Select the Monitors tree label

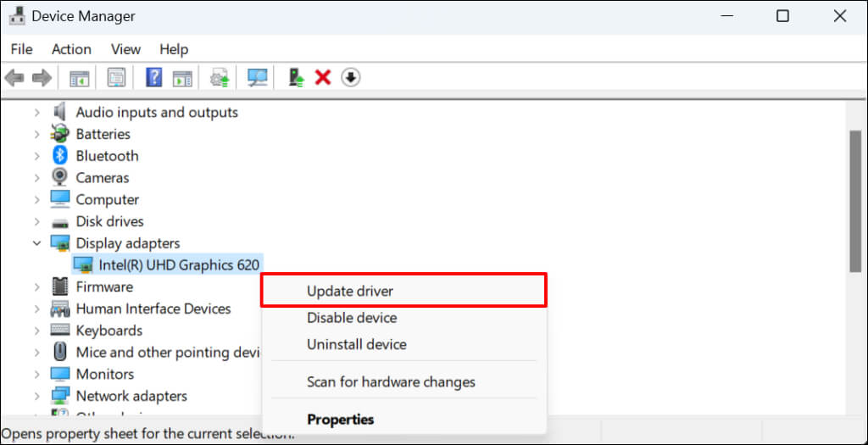[x=104, y=374]
